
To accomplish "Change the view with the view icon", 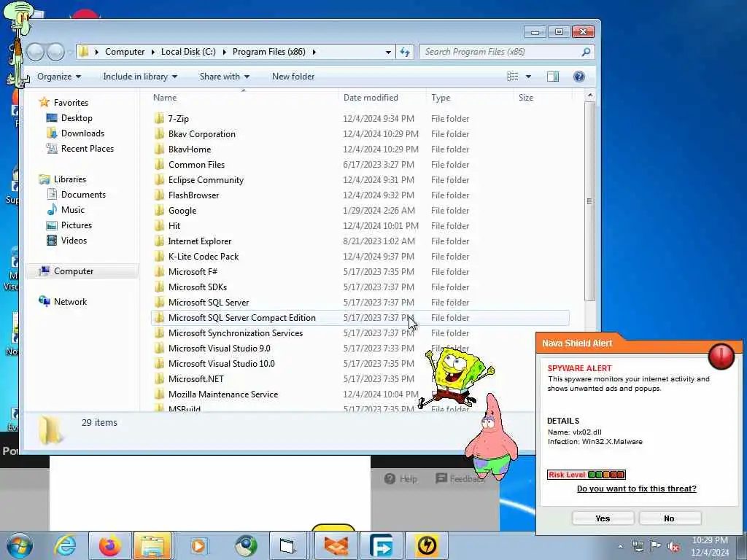I will tap(513, 77).
